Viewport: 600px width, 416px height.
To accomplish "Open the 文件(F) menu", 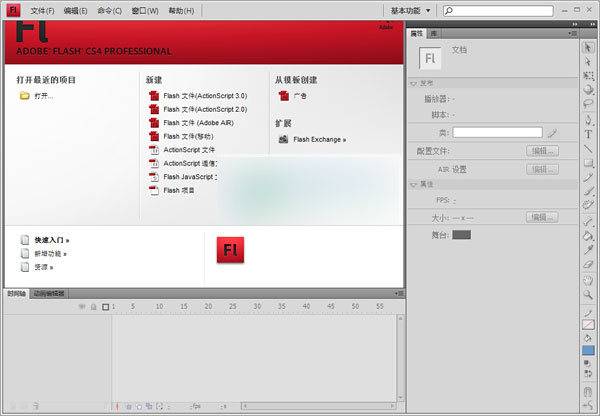I will point(42,11).
